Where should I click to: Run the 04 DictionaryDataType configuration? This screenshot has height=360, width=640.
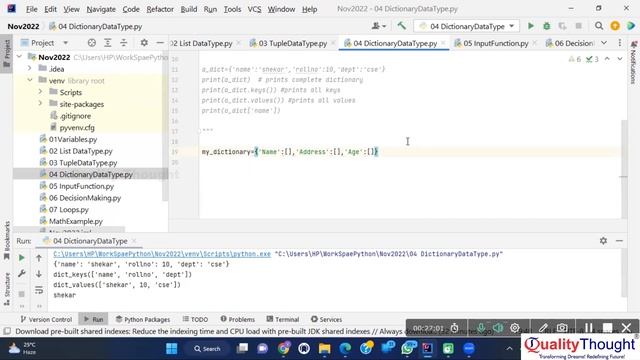[531, 26]
